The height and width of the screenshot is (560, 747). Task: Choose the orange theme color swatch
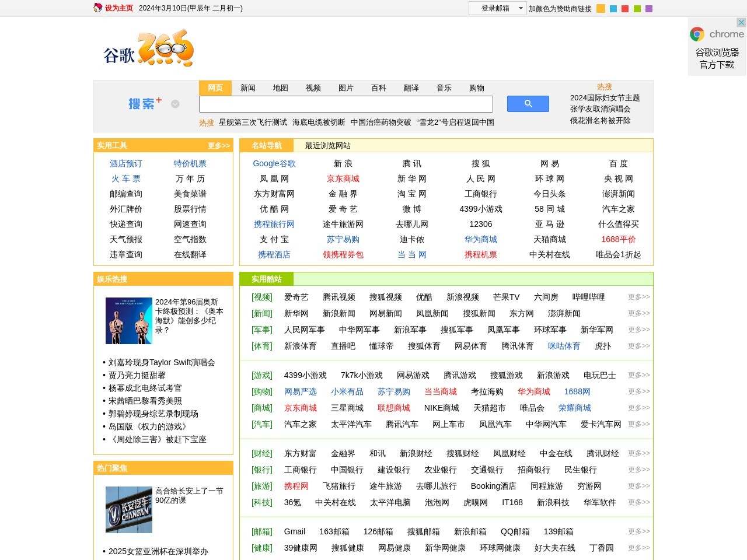[x=601, y=9]
